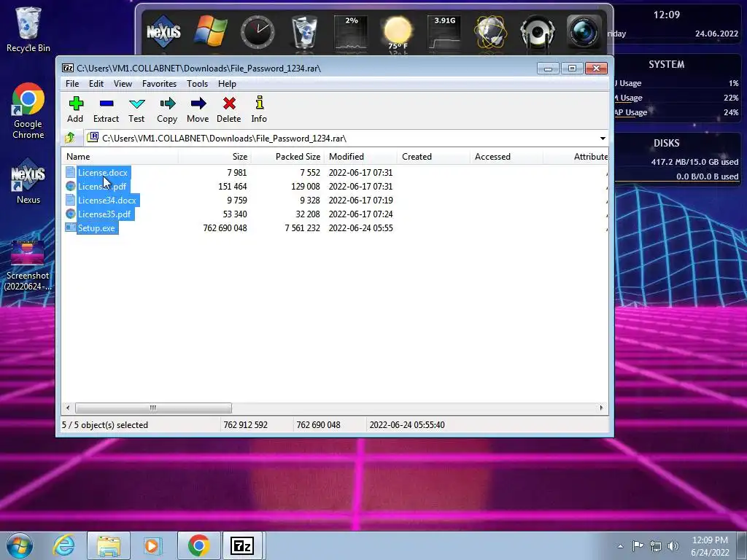Sort by the Size column header
Image resolution: width=747 pixels, height=560 pixels.
tap(215, 157)
